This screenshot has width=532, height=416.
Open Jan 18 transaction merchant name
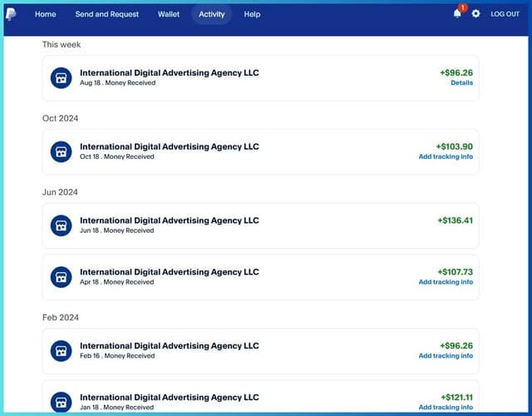pos(170,397)
